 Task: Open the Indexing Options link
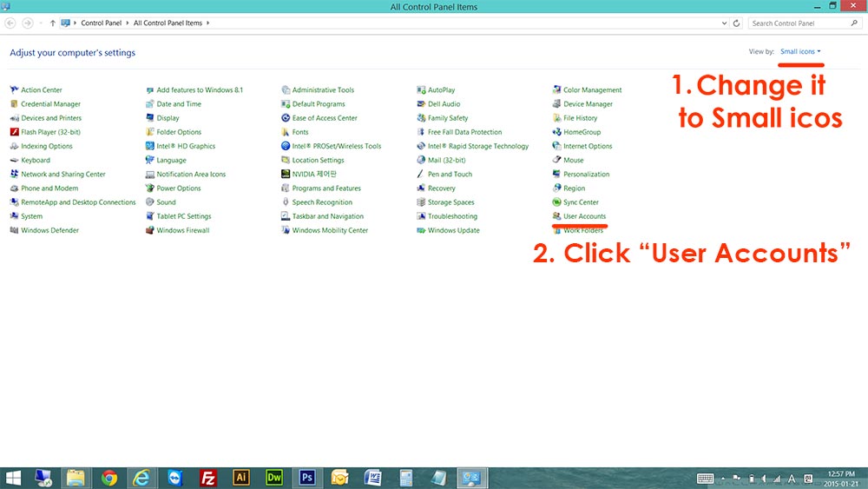47,146
